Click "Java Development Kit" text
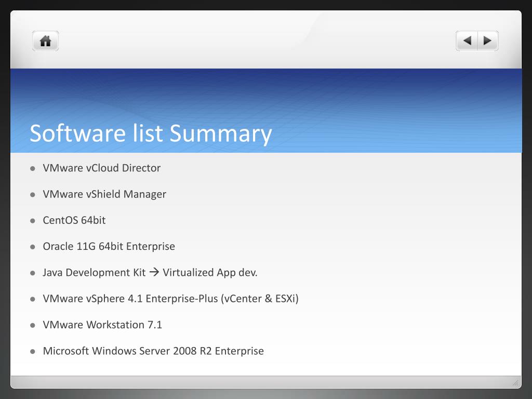Viewport: 532px width, 399px height. pos(94,272)
